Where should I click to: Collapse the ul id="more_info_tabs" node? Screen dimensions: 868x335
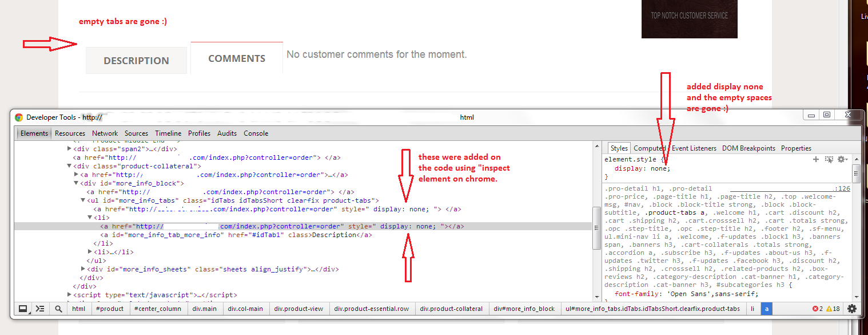83,200
